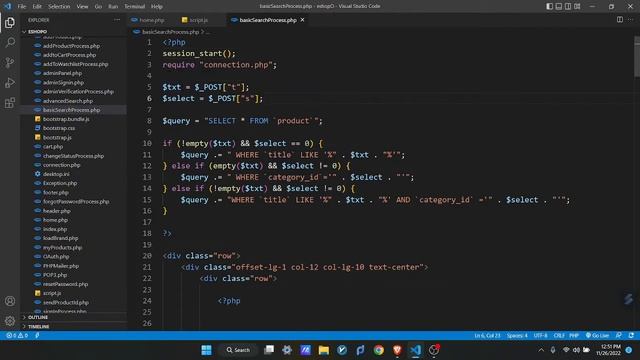This screenshot has height=360, width=640.
Task: Open the View menu
Action: click(x=82, y=7)
